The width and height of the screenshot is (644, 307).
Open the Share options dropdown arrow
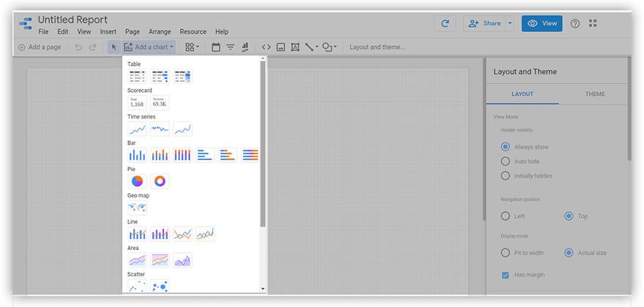[509, 23]
